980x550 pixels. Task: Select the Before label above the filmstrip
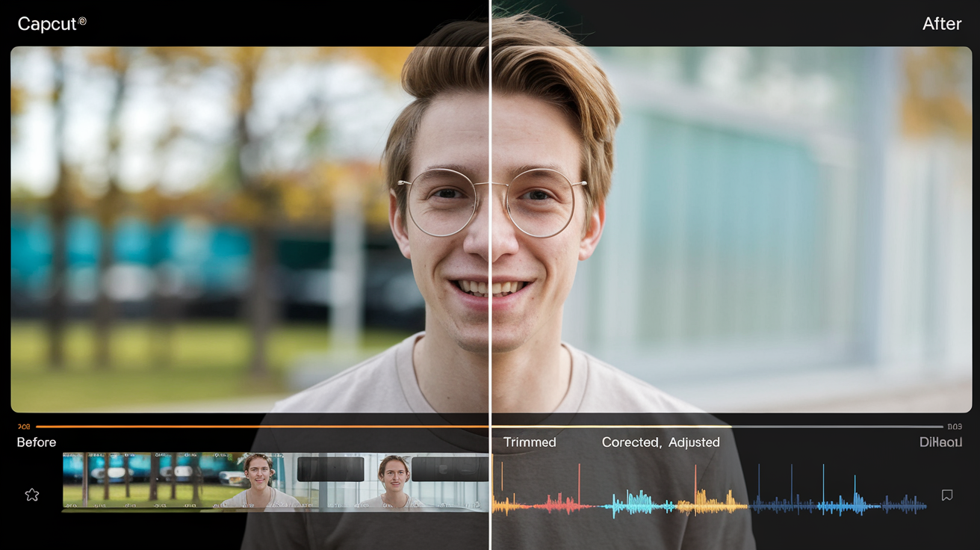(x=37, y=442)
